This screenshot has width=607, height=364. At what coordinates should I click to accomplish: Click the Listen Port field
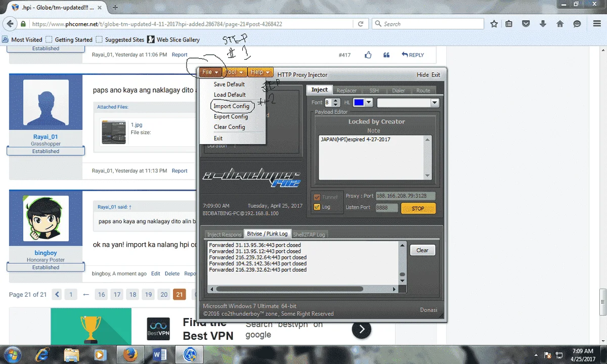(x=386, y=207)
